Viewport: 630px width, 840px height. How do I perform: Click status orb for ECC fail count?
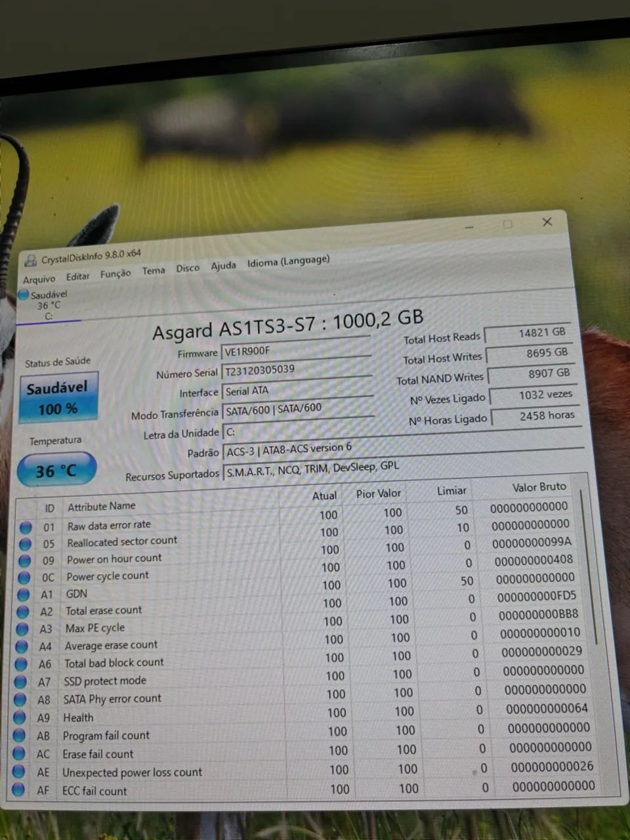tap(18, 791)
